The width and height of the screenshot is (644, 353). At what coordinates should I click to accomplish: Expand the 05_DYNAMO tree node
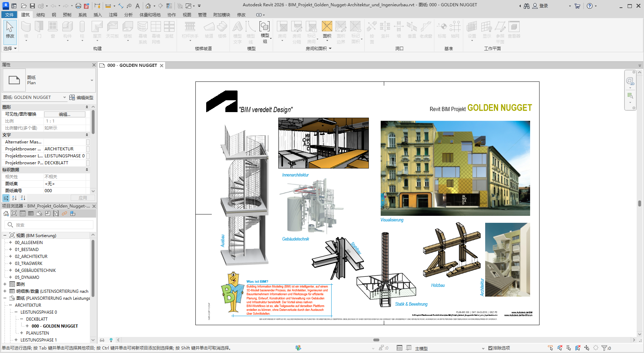(x=10, y=277)
